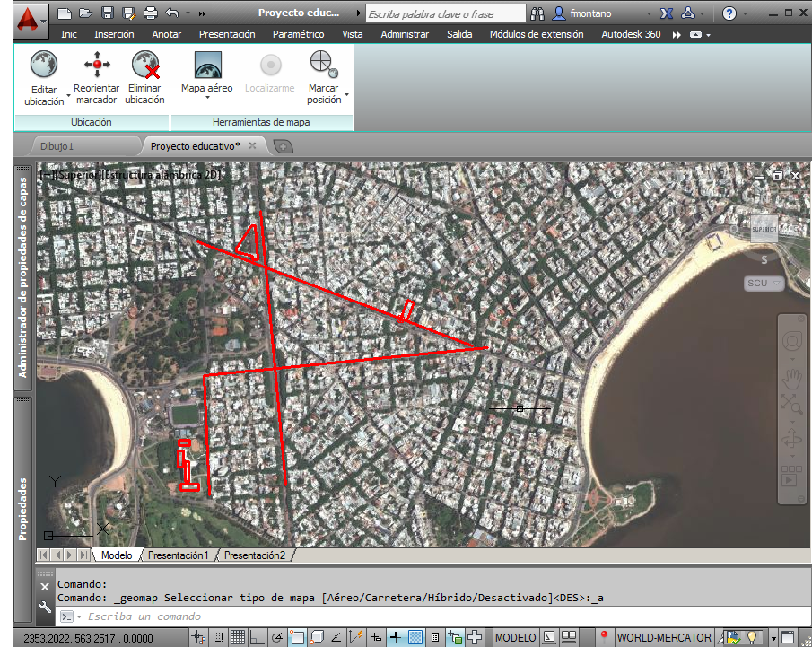The height and width of the screenshot is (647, 812).
Task: Click the binoculars search icon
Action: coord(537,13)
